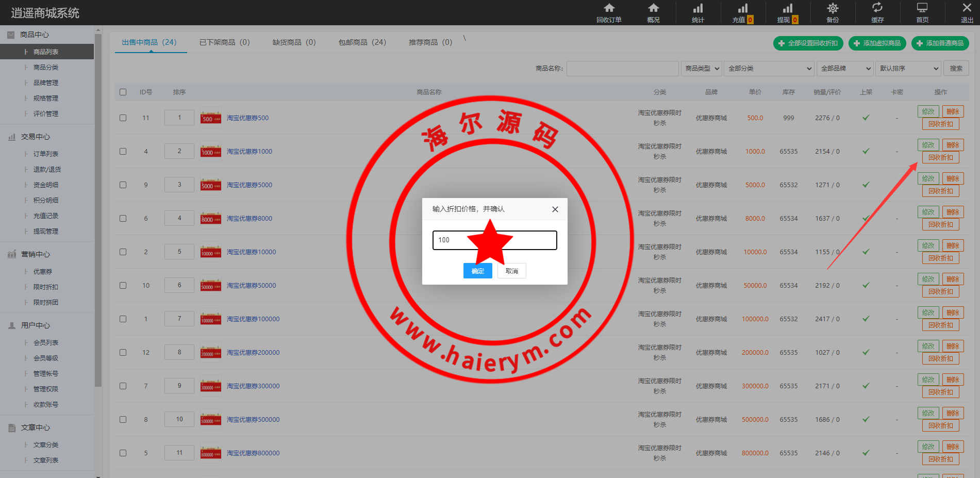Image resolution: width=980 pixels, height=478 pixels.
Task: Switch to the 缺货商品 tab
Action: pos(294,42)
